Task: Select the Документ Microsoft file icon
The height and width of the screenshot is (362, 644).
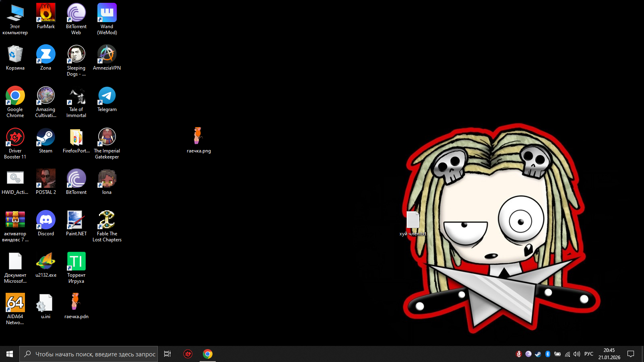Action: (x=15, y=267)
